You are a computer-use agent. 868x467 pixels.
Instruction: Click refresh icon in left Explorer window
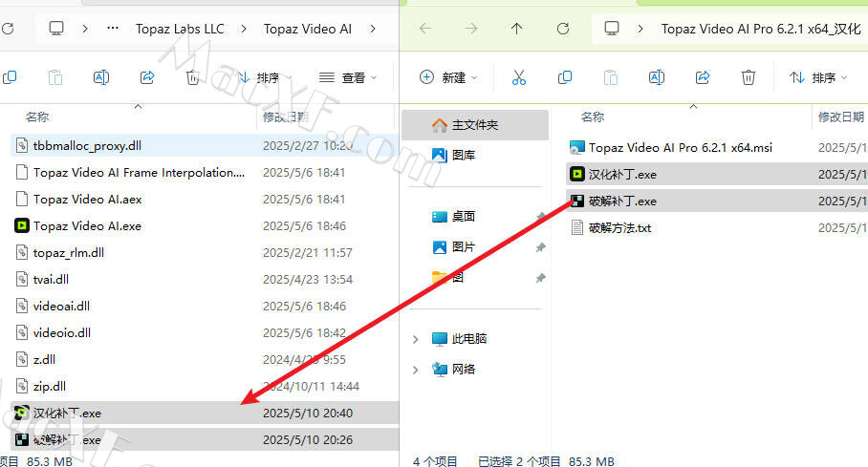tap(8, 29)
